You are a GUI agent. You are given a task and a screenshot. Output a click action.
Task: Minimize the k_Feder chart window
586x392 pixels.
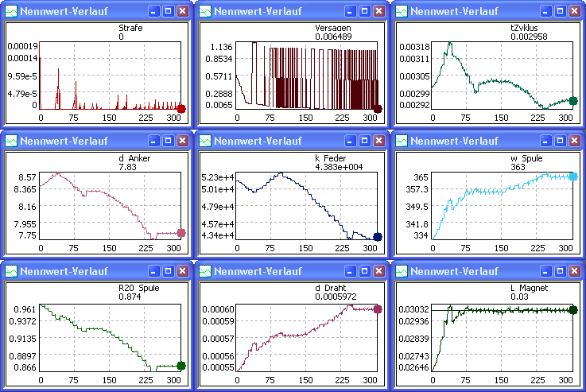pos(349,142)
